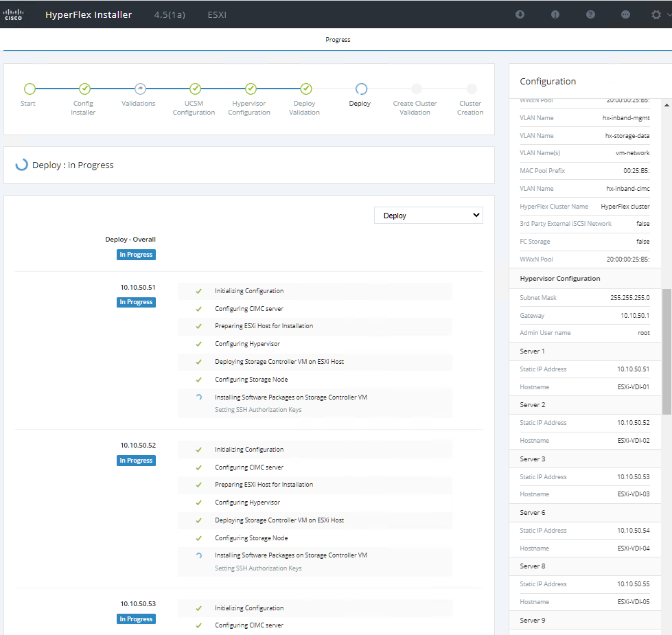Click the HyperFlex Installer title
This screenshot has width=672, height=635.
(x=89, y=14)
